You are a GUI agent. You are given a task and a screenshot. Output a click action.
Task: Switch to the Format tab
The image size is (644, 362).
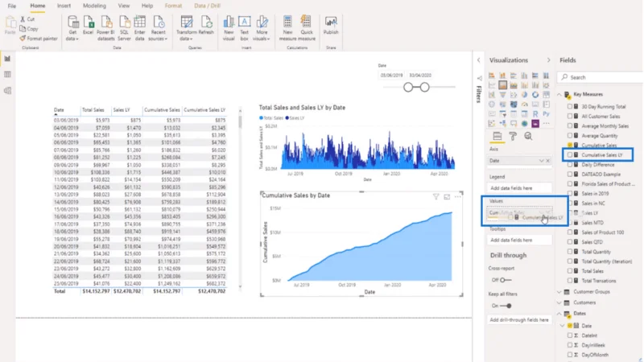pos(173,6)
